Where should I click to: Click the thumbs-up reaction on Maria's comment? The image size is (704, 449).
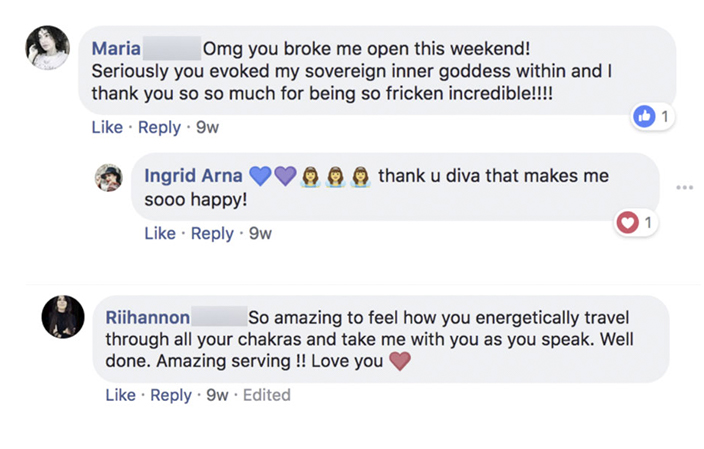[x=645, y=117]
